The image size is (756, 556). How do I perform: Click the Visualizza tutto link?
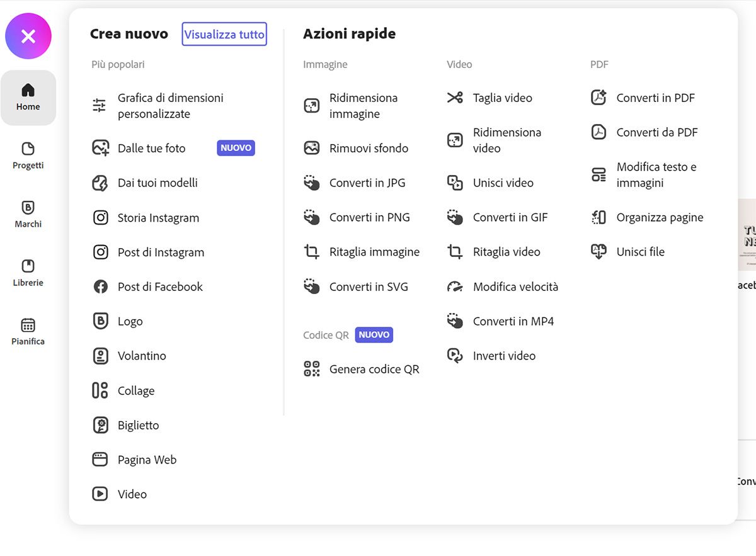pos(224,34)
